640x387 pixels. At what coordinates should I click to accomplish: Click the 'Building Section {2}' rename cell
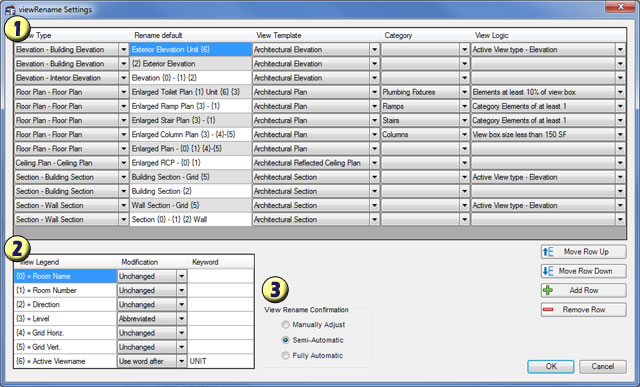click(191, 191)
